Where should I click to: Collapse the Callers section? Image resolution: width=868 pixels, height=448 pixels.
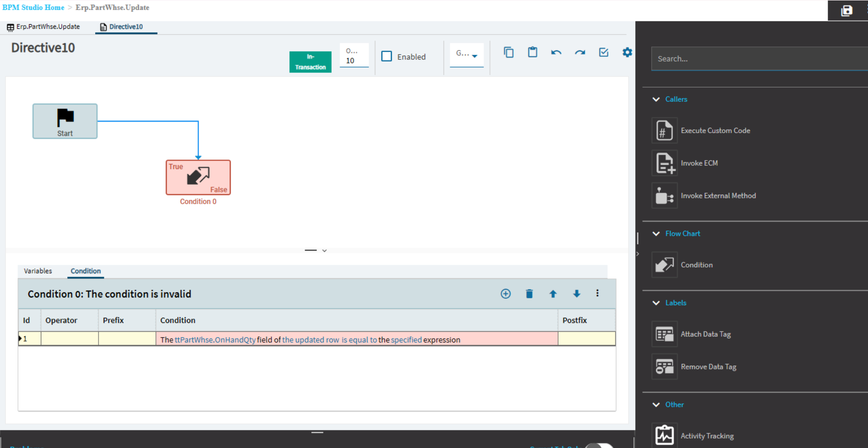pyautogui.click(x=656, y=99)
